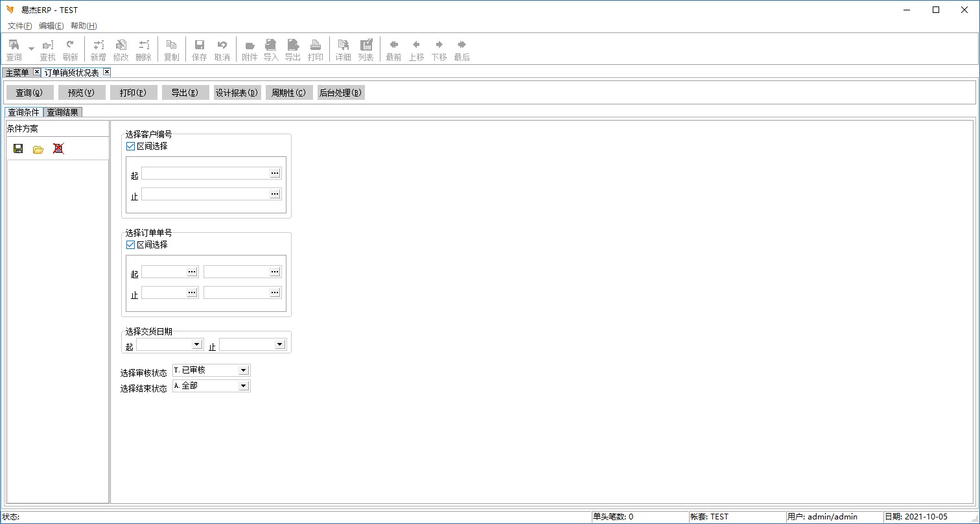Click the 设计报表 button

[237, 93]
